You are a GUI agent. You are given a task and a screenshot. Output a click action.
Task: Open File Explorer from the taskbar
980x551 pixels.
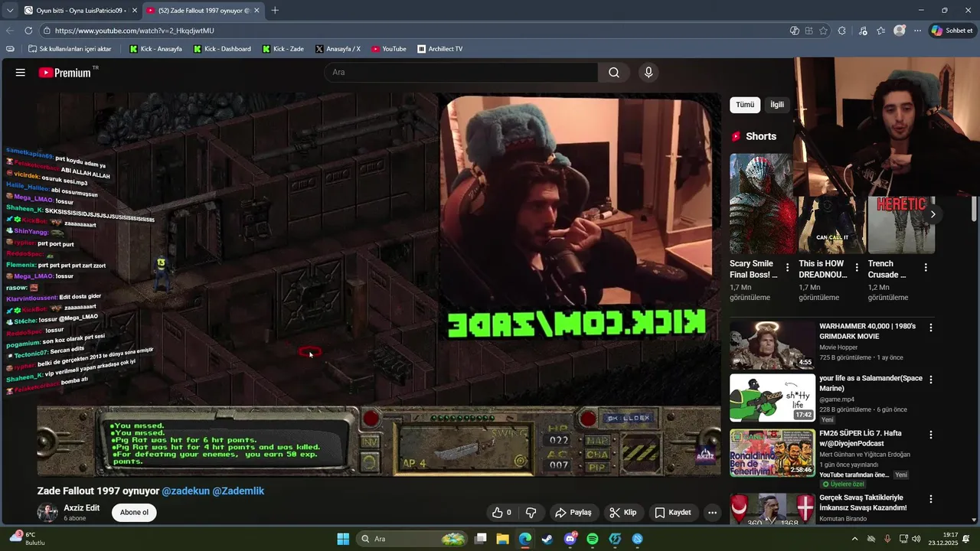(x=502, y=539)
